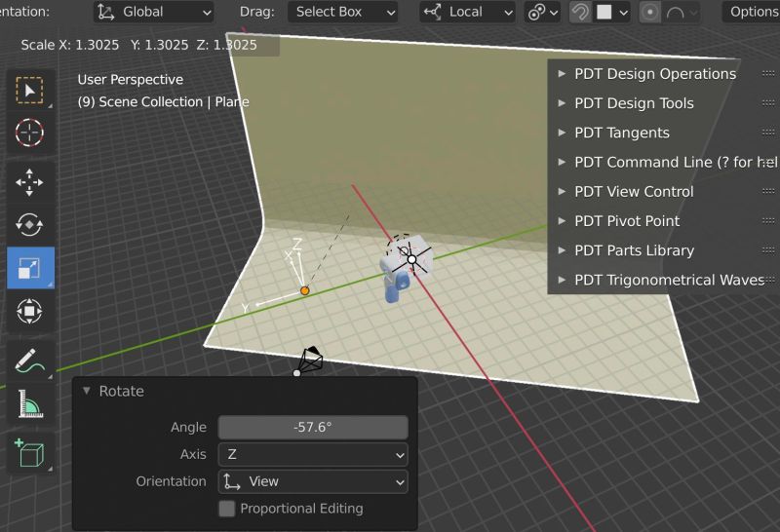Collapse the Rotate operator panel
Viewport: 780px width, 532px height.
point(87,391)
